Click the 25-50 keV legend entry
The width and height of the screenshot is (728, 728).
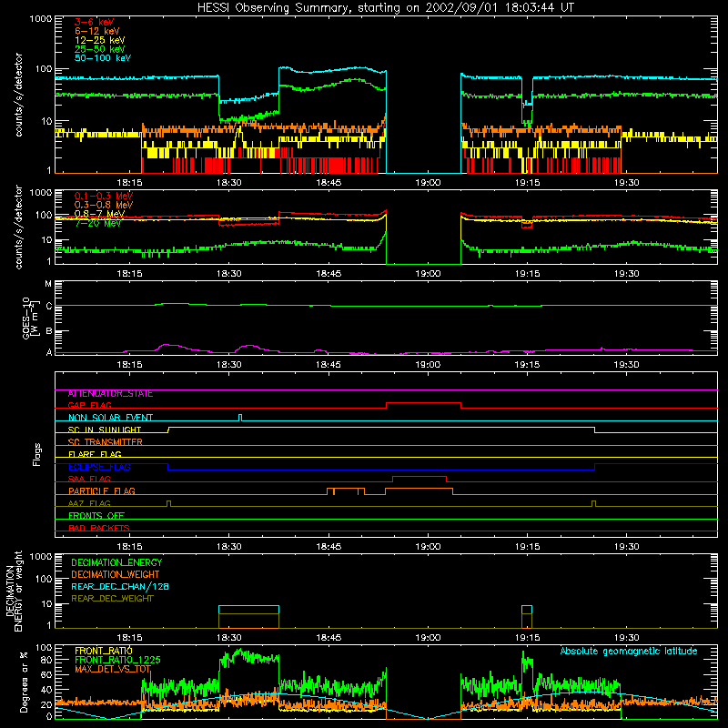click(99, 49)
